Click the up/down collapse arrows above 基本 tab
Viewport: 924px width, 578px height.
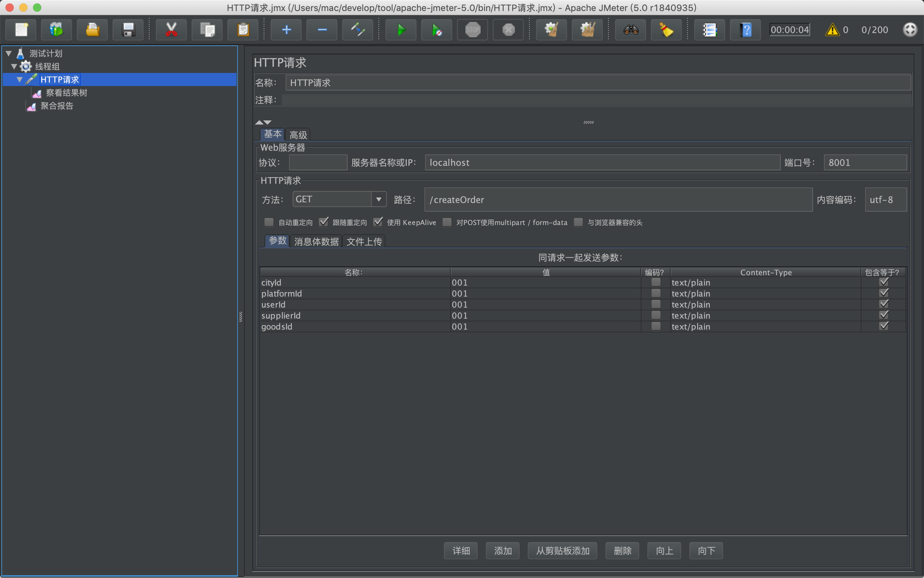(263, 122)
